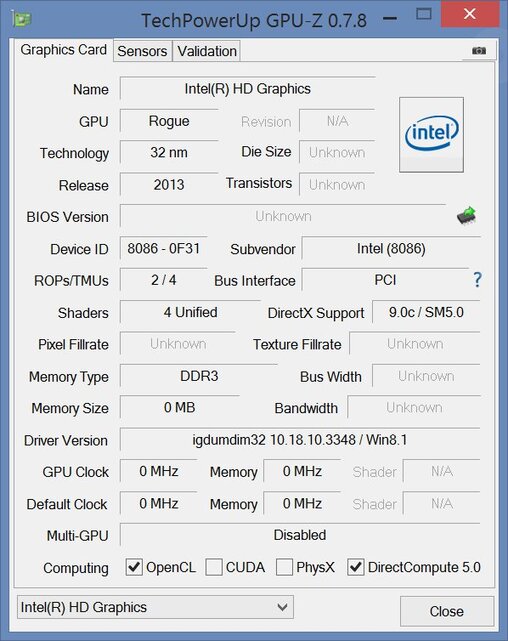The height and width of the screenshot is (641, 508).
Task: Click the Texture Fillrate Unknown field
Action: coord(415,344)
